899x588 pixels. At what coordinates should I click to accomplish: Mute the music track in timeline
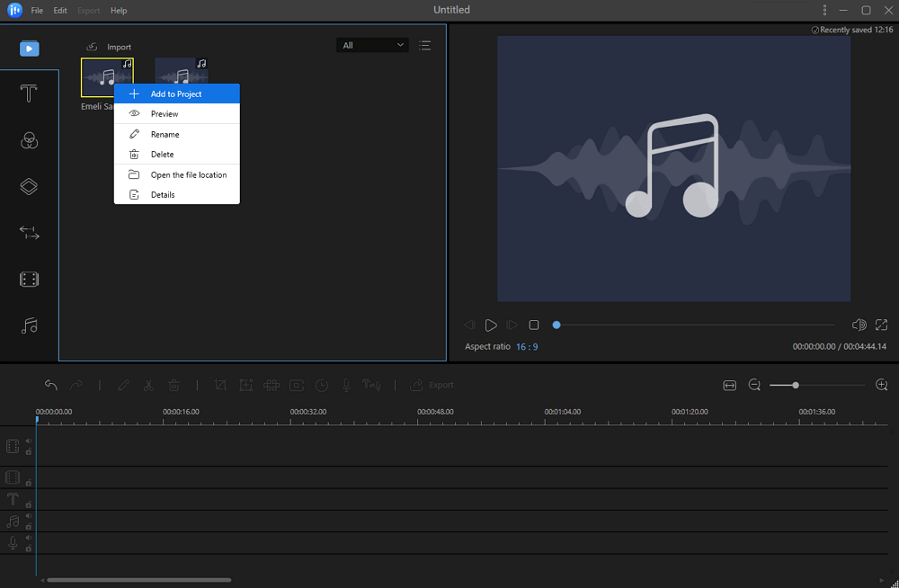(28, 516)
